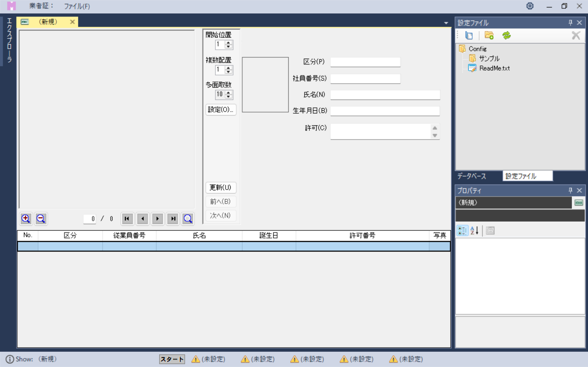588x367 pixels.
Task: Click the property pages icon in プロパティ
Action: pyautogui.click(x=490, y=231)
